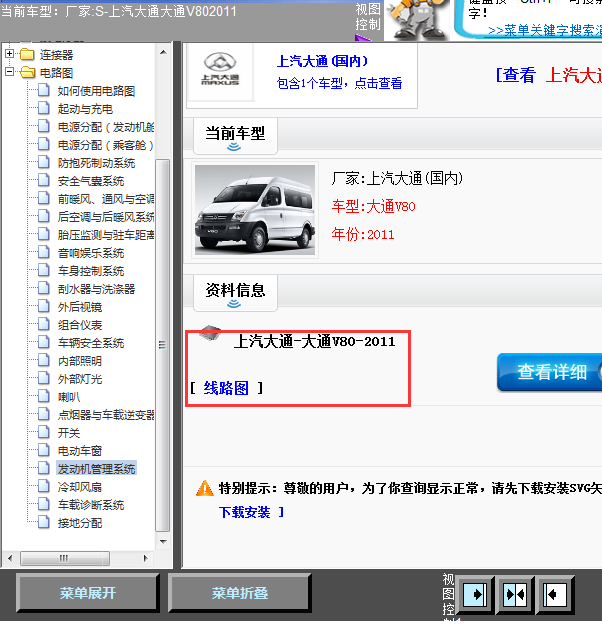Click the tree vertical scrollbar thumb
This screenshot has width=602, height=624.
162,345
